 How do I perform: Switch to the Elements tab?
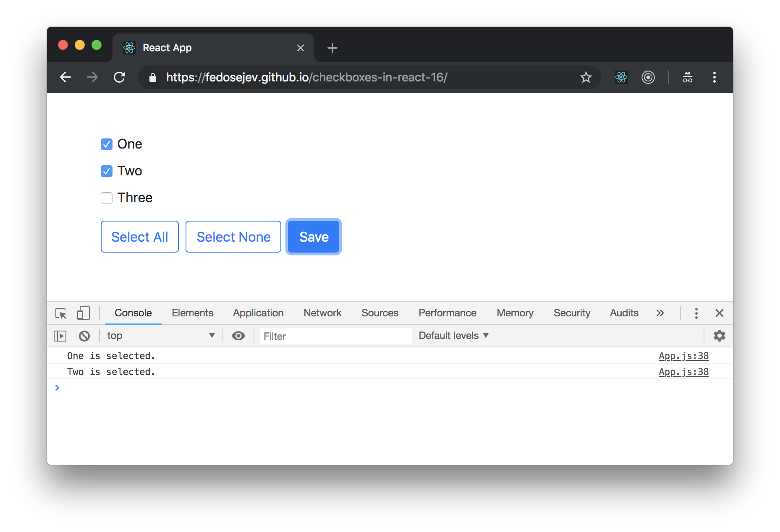[x=193, y=313]
